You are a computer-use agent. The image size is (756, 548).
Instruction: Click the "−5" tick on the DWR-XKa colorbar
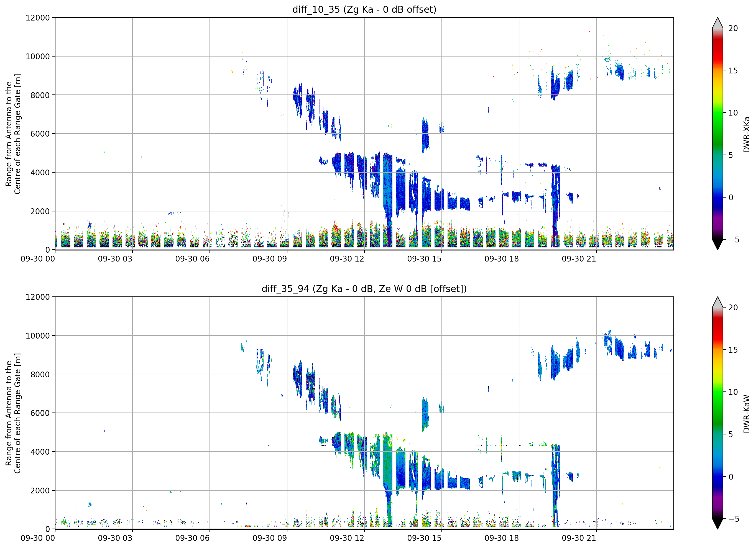click(734, 239)
